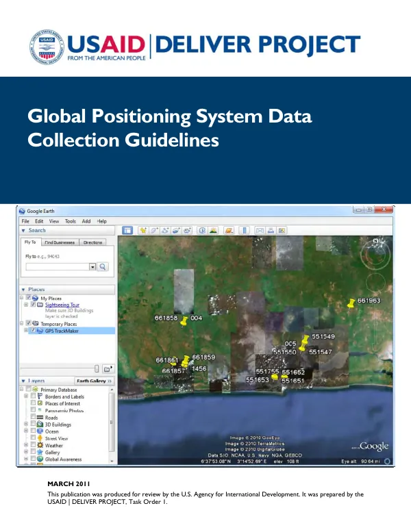Click the Add Placemark pushpin toolbar icon
Screen dimensions: 411x532
coord(143,230)
